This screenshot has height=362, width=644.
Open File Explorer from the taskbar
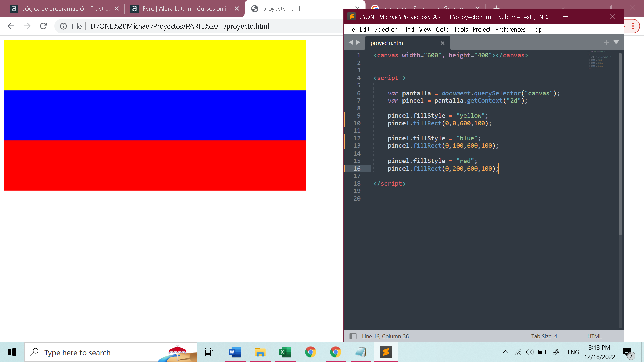click(x=260, y=352)
